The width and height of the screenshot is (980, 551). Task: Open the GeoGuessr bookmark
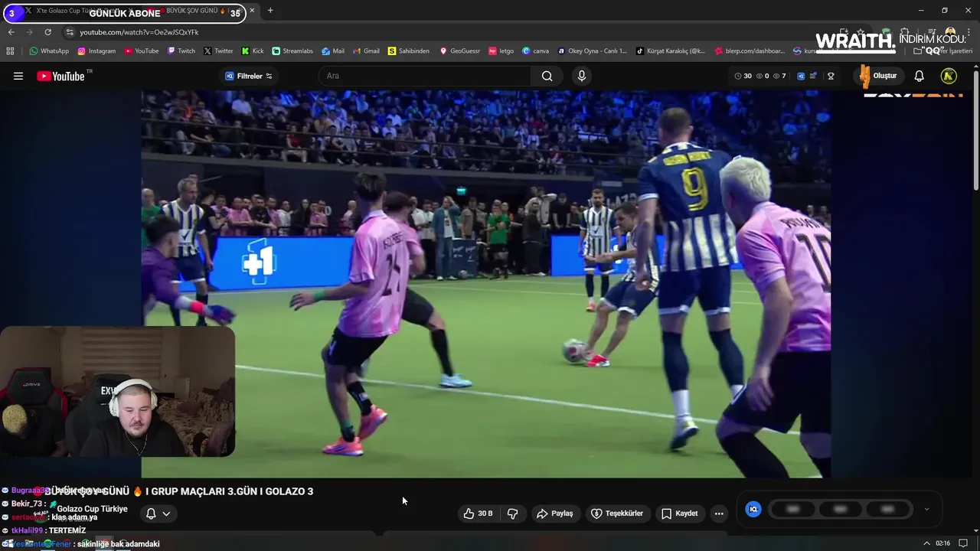[x=459, y=51]
